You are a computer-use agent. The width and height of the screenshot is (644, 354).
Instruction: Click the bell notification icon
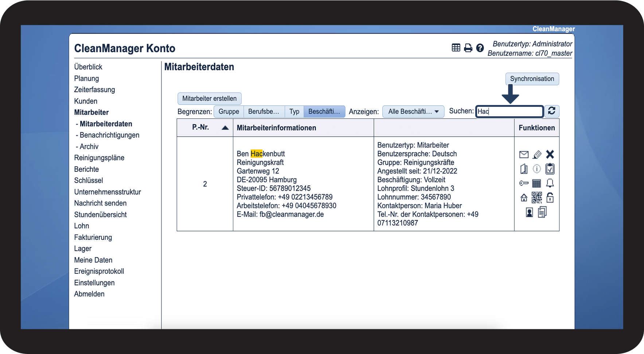click(x=550, y=183)
